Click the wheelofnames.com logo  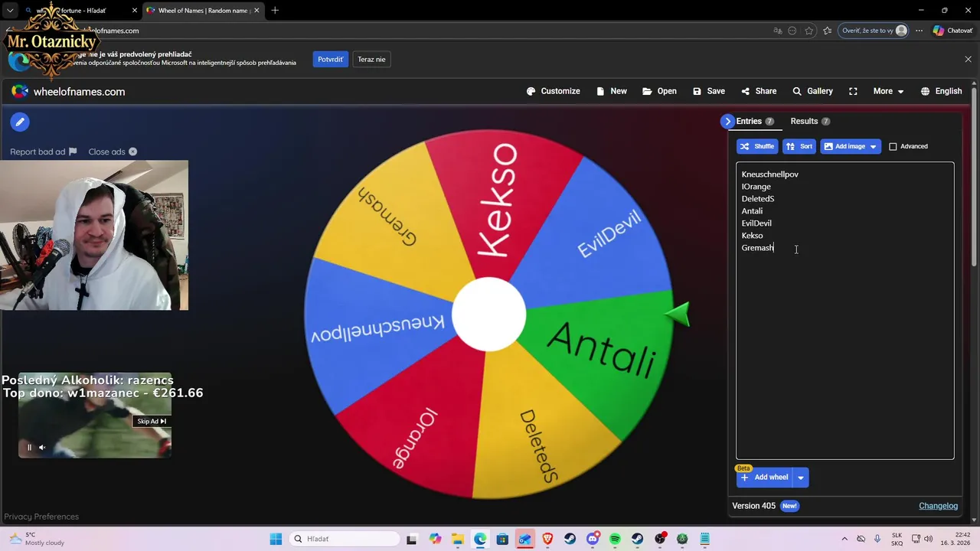pos(68,91)
